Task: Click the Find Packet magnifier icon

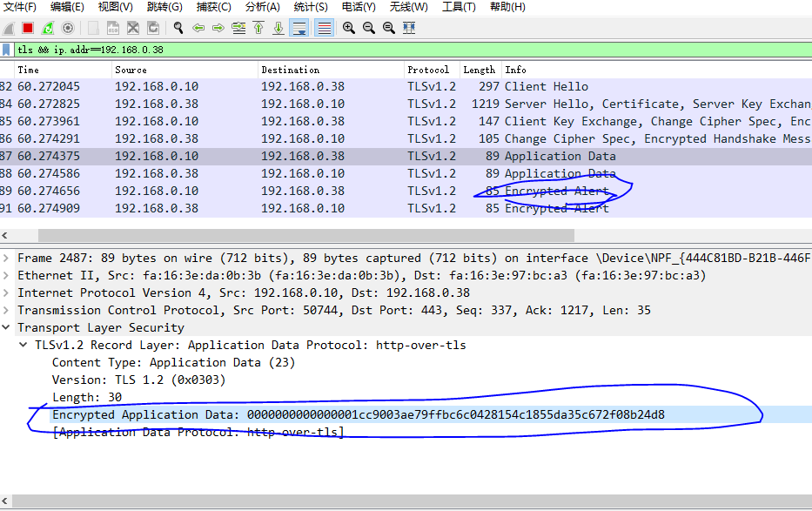Action: point(178,27)
